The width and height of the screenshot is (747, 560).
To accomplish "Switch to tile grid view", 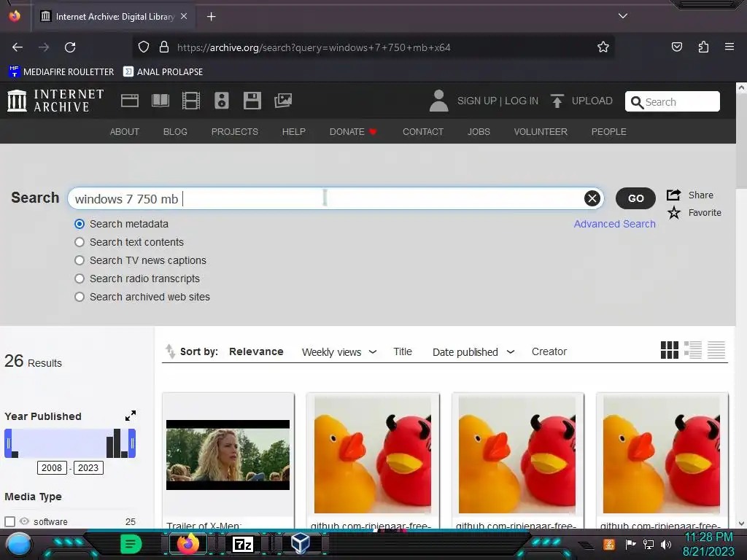I will point(670,350).
